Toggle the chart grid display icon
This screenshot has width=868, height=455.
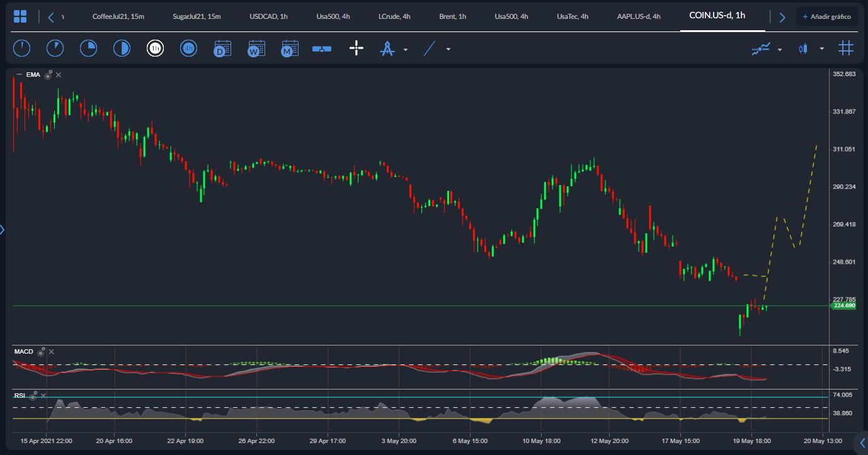tap(846, 48)
